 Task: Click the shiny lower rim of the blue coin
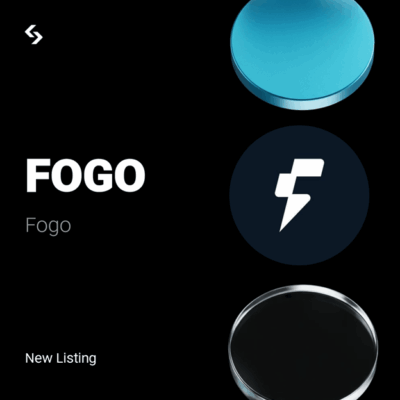(302, 100)
